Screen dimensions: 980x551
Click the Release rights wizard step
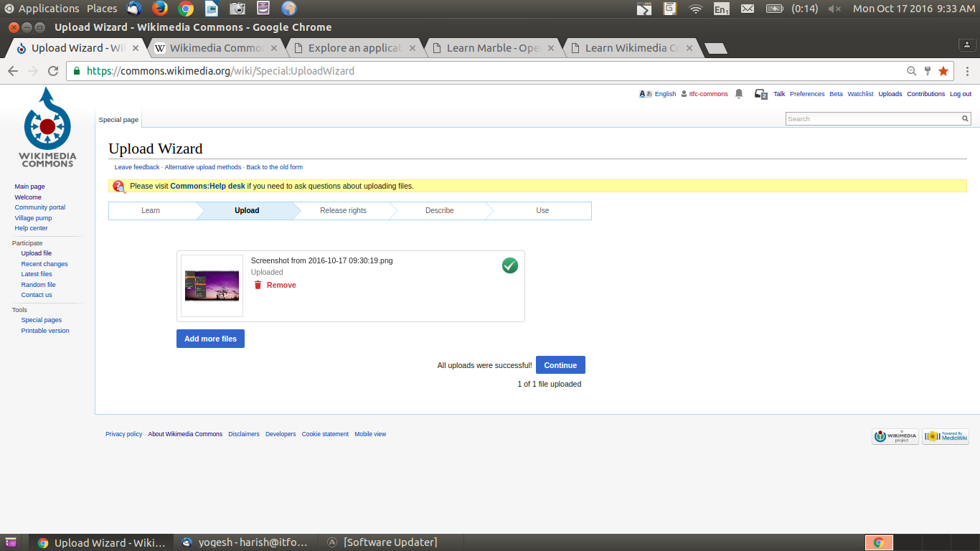click(x=343, y=210)
